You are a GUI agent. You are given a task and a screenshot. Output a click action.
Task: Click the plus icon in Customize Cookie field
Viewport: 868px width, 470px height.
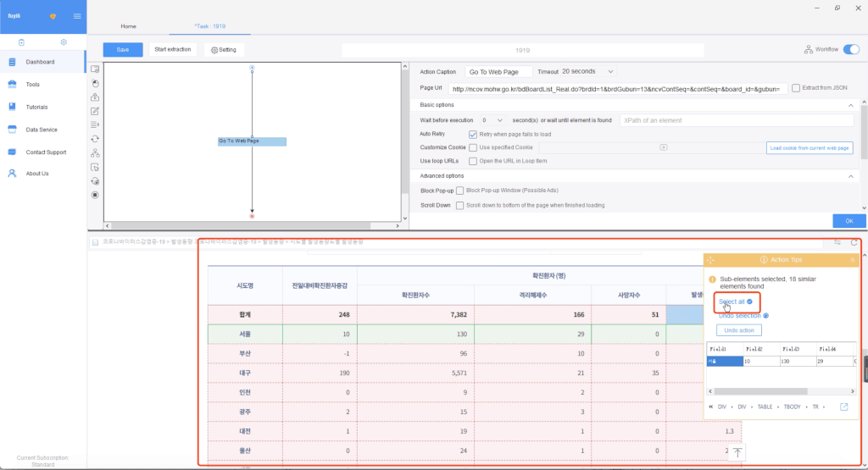pos(663,147)
